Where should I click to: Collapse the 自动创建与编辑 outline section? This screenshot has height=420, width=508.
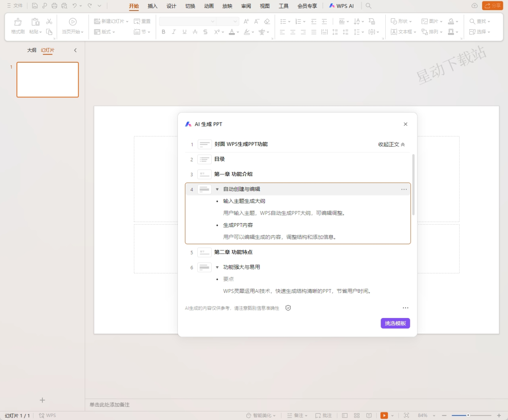217,189
